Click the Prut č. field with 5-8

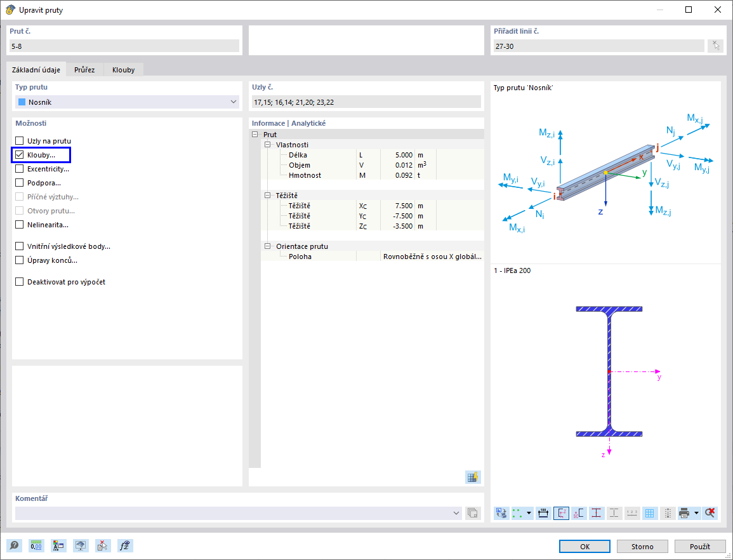pyautogui.click(x=124, y=46)
